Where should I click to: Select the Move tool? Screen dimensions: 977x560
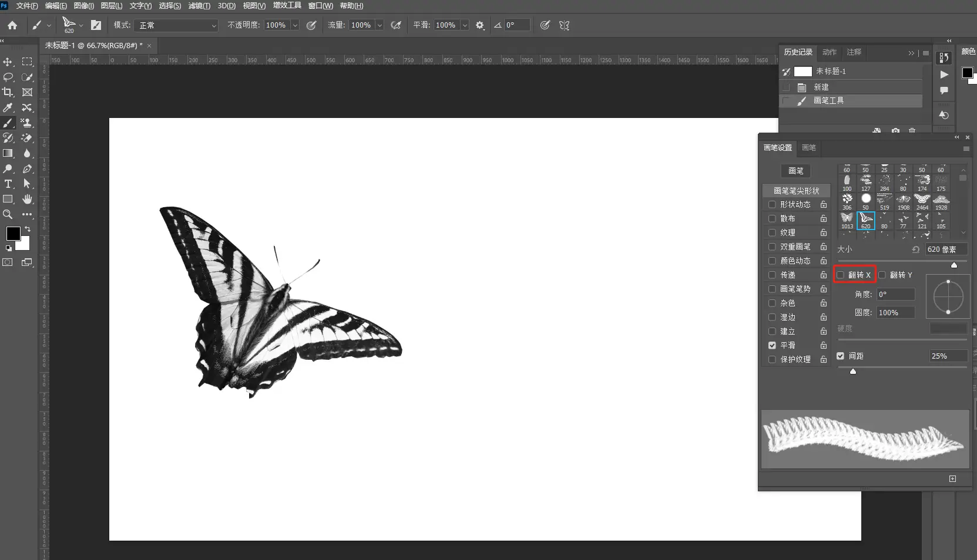[8, 62]
